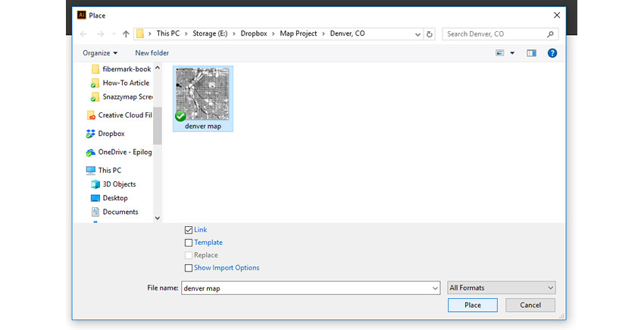Open the view options dropdown arrow
Screen dimensions: 644x330
pyautogui.click(x=512, y=53)
